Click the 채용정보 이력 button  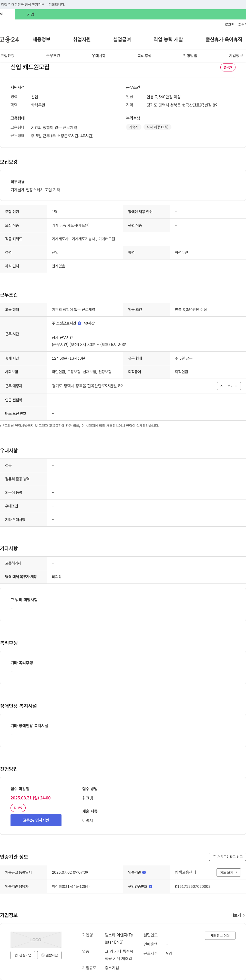(220, 935)
